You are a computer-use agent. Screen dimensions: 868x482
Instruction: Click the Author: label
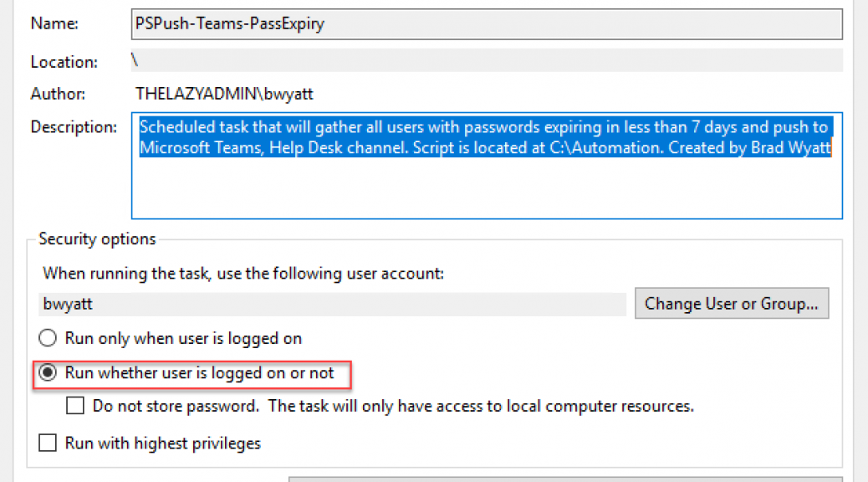point(59,94)
